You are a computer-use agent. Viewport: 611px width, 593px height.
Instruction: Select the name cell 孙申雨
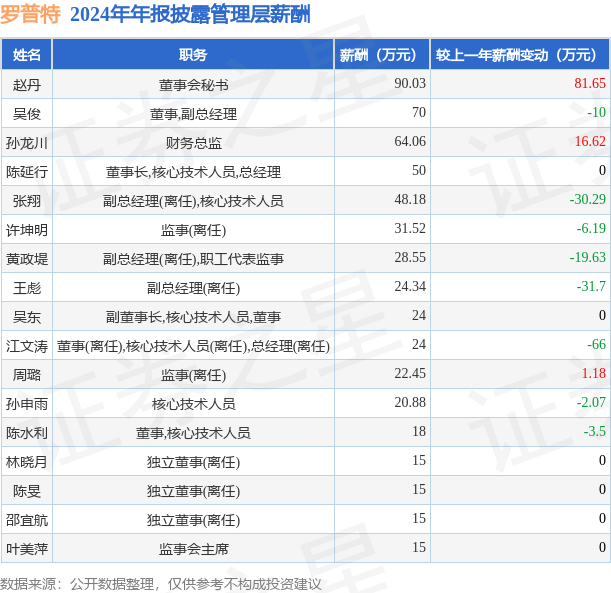26,404
